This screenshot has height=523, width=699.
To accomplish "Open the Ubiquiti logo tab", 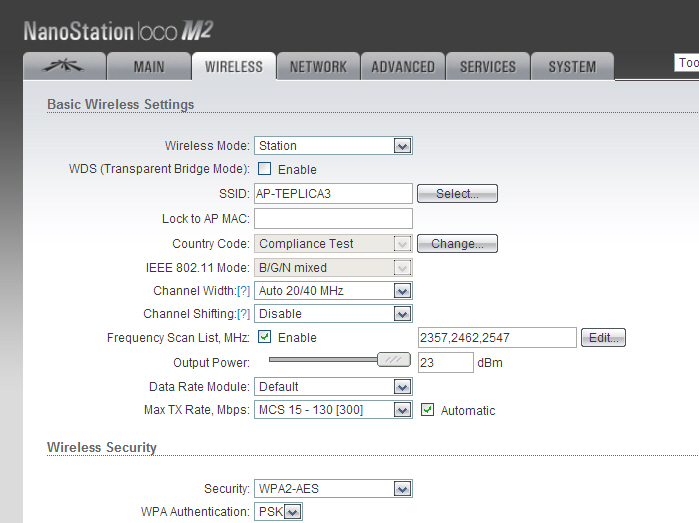I will pos(64,66).
